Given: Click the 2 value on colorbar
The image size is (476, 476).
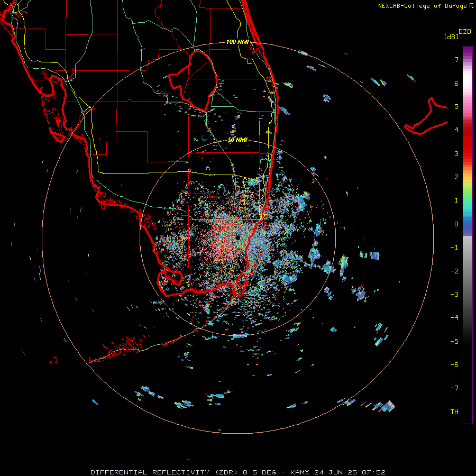Looking at the screenshot, I should point(456,177).
